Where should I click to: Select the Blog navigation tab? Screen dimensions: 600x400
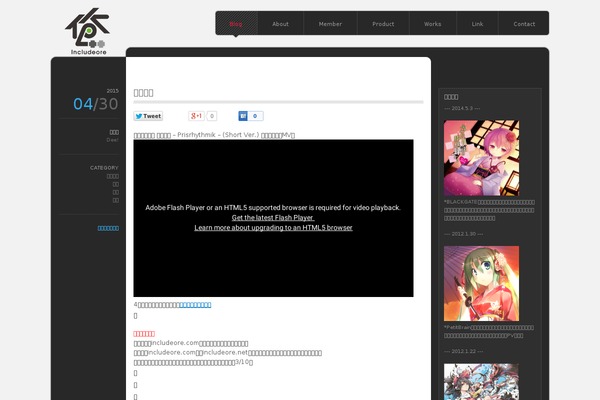click(236, 24)
